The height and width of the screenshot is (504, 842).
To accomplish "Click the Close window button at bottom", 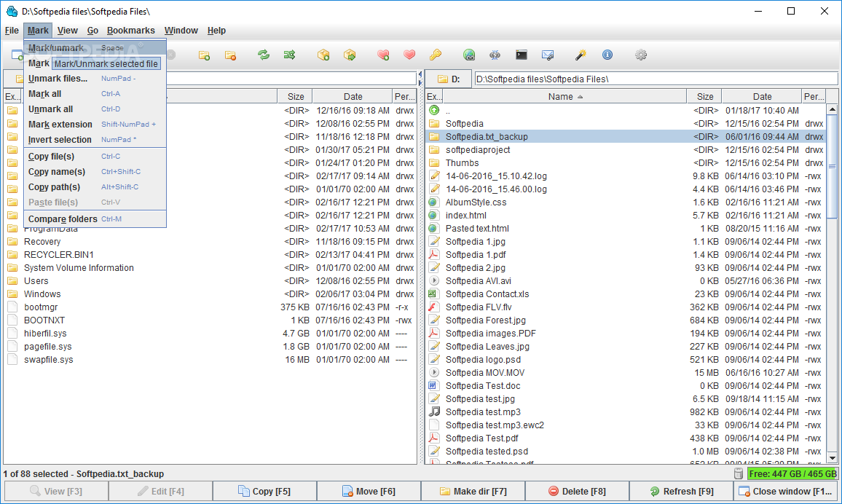I will pyautogui.click(x=786, y=491).
